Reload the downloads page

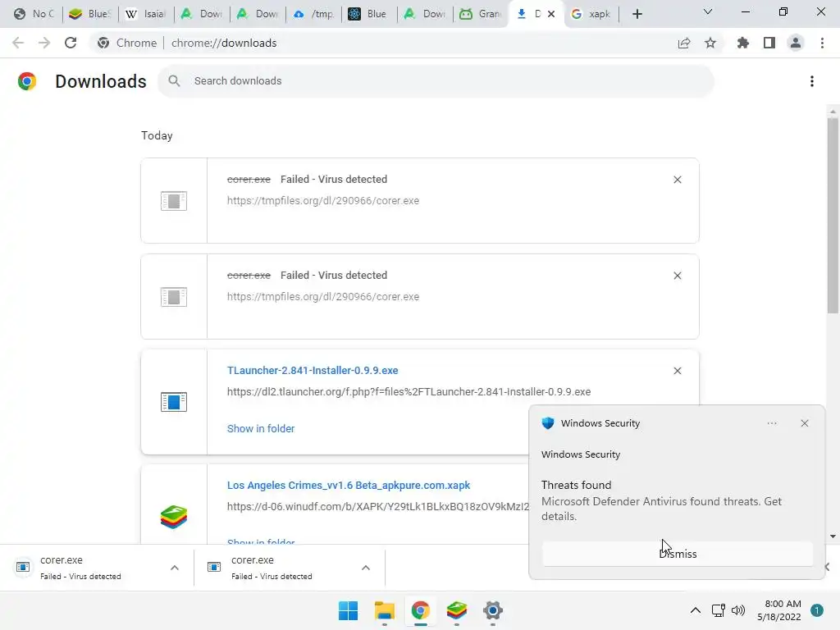pyautogui.click(x=71, y=43)
